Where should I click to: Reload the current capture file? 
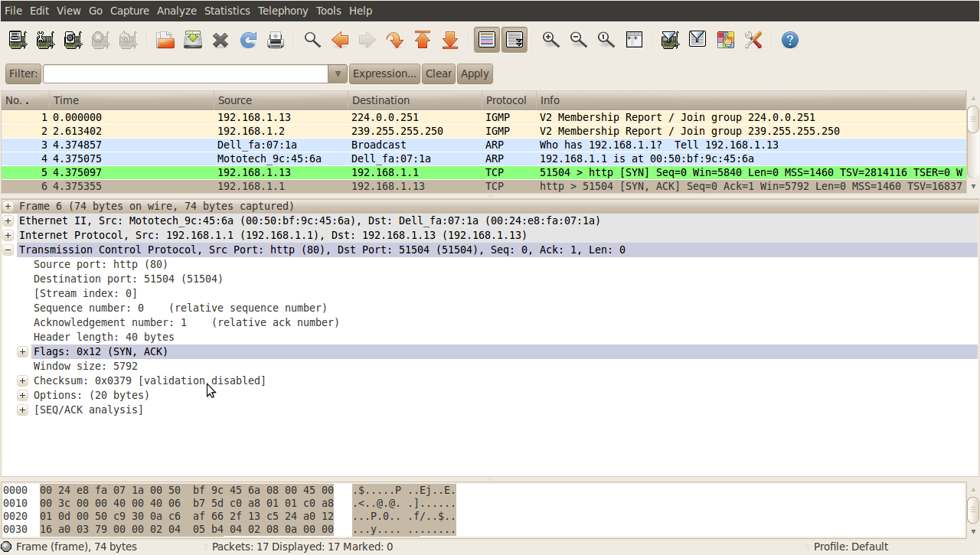(248, 39)
